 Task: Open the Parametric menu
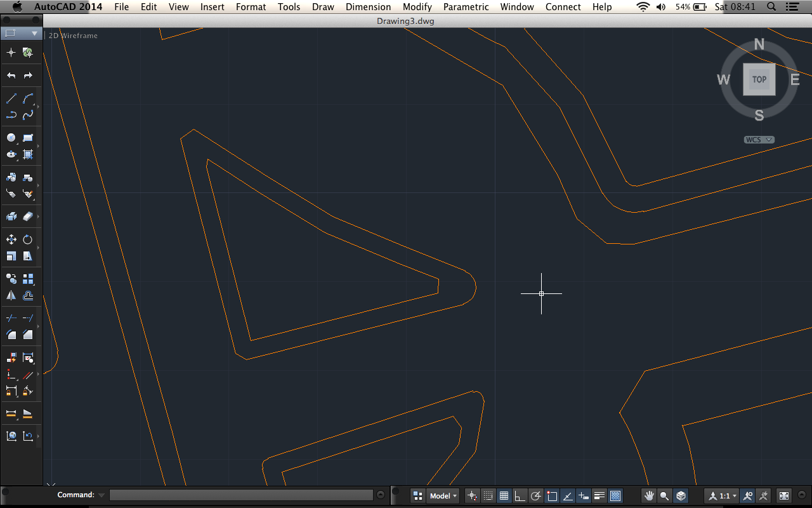[466, 7]
